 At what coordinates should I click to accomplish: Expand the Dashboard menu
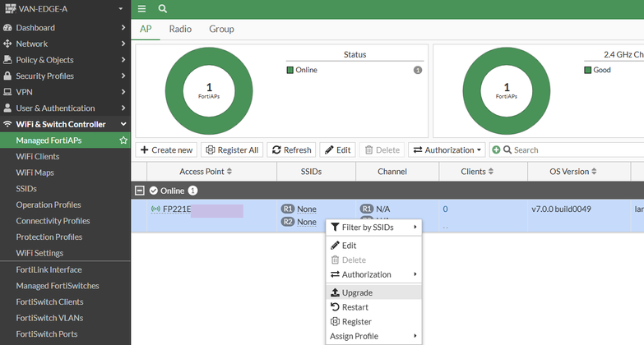[65, 27]
